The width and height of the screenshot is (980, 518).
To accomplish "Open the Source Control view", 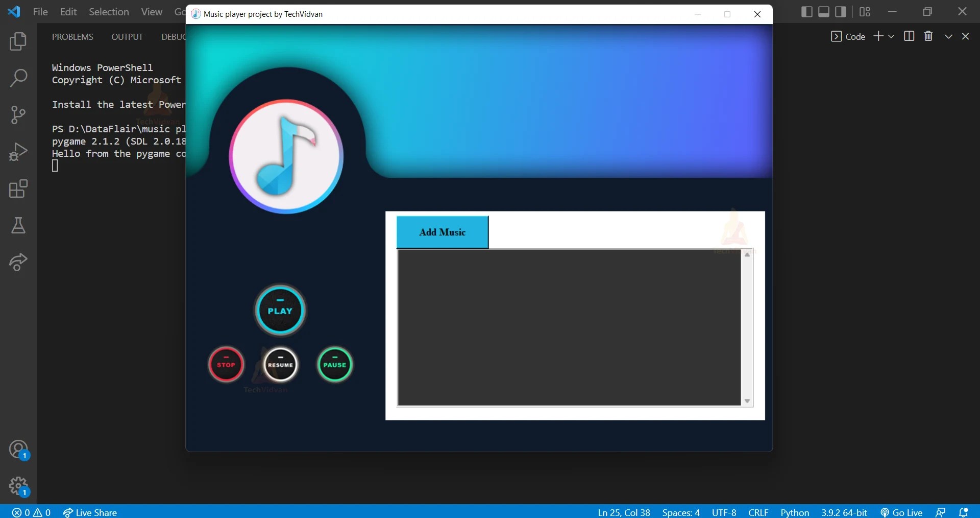I will [x=18, y=114].
